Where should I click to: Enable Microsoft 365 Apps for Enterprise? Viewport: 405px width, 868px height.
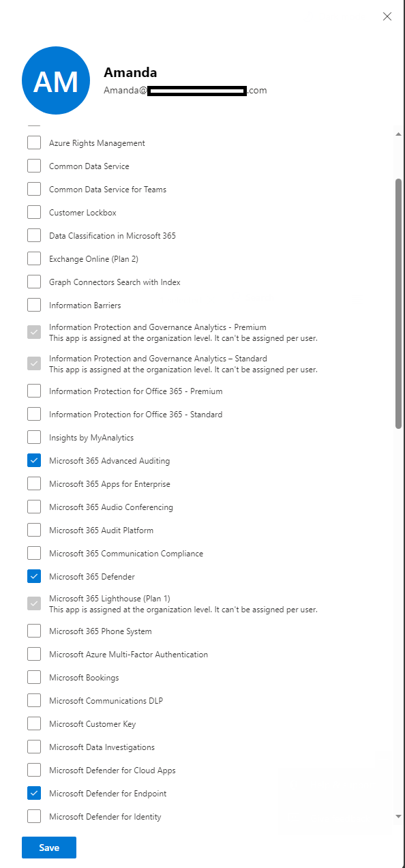pos(33,483)
